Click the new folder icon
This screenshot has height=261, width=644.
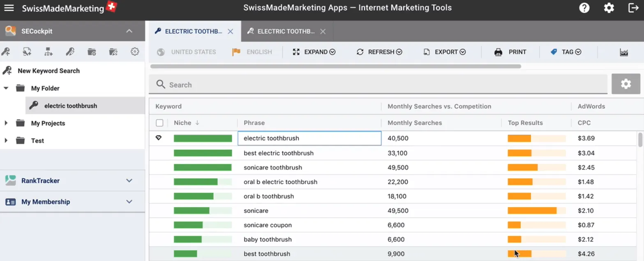point(92,52)
